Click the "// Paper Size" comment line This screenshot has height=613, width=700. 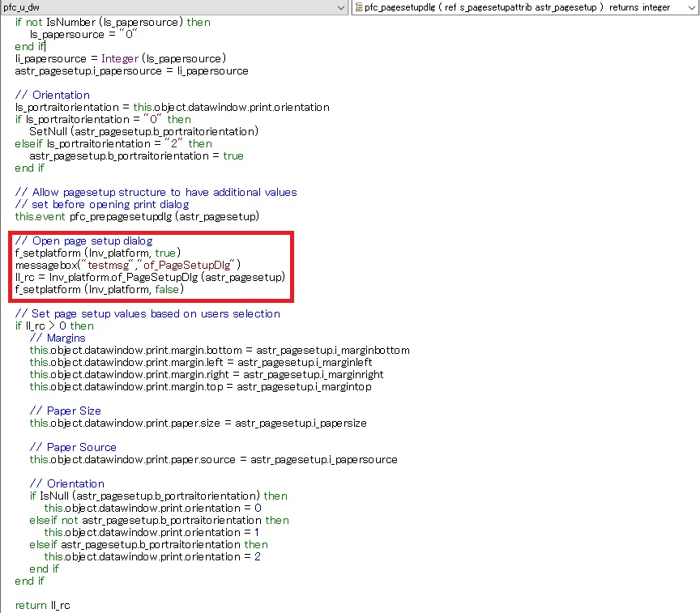[x=65, y=411]
